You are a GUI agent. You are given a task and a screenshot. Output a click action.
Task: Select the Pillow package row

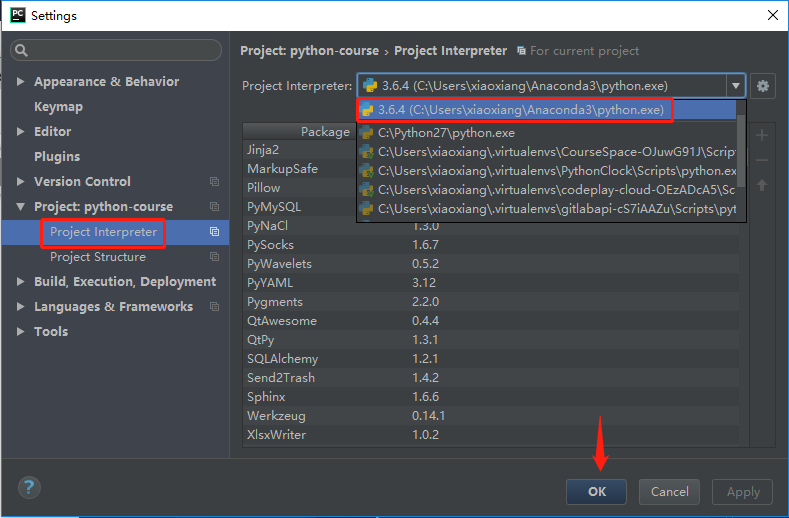coord(300,188)
